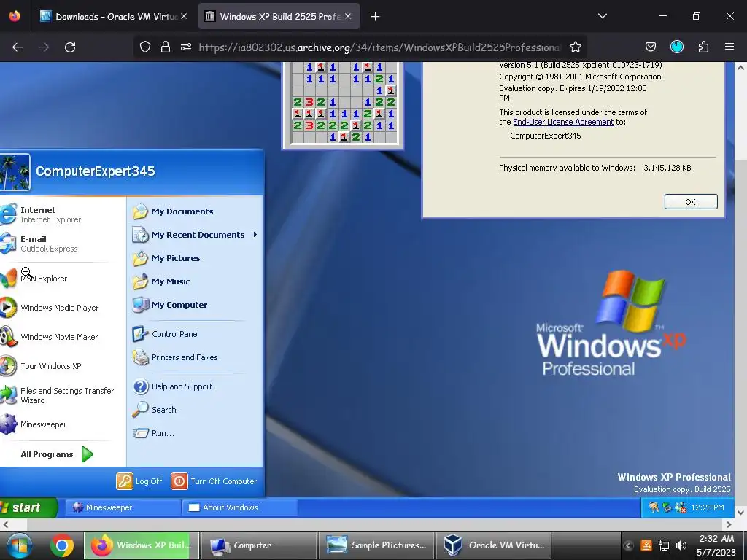
Task: Open the Firefox application menu
Action: 729,47
